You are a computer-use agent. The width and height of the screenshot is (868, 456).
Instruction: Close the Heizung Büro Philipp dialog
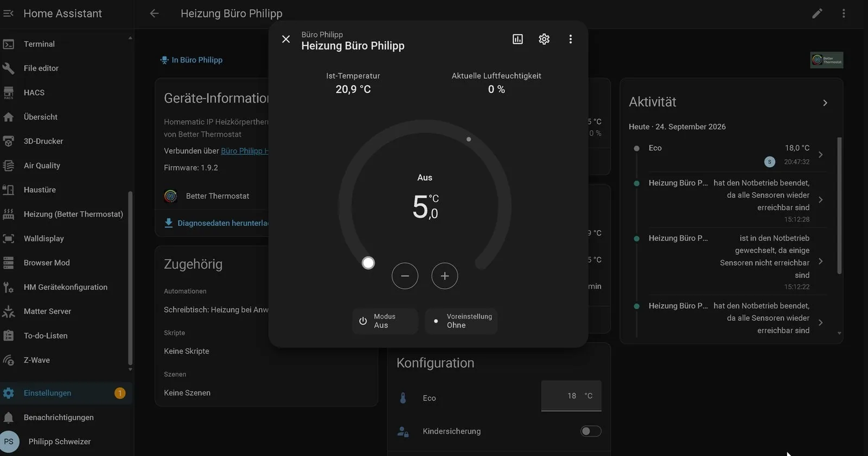(x=286, y=39)
